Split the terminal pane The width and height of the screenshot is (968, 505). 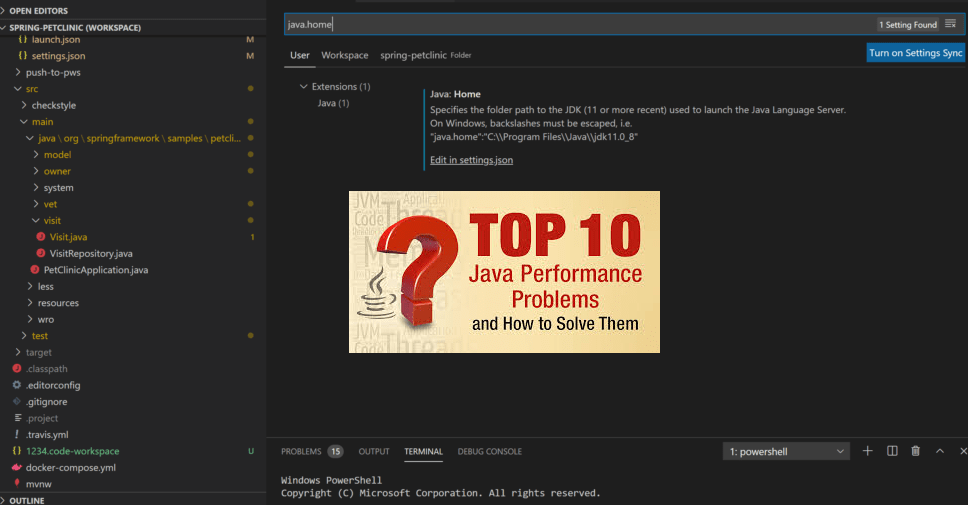click(x=892, y=451)
